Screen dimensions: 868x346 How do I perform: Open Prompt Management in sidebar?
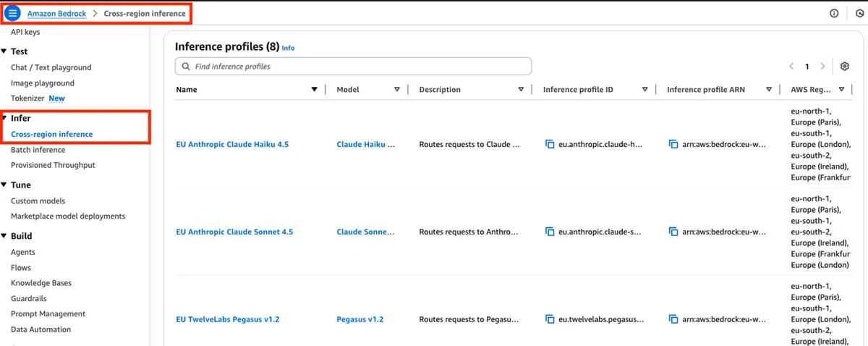click(x=48, y=314)
